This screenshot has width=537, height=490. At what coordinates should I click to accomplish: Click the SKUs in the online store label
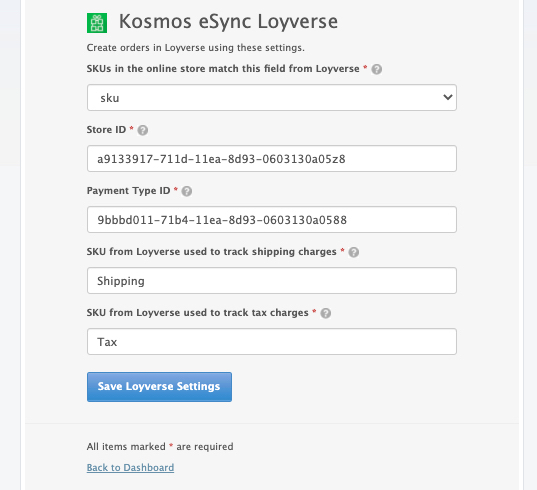223,69
